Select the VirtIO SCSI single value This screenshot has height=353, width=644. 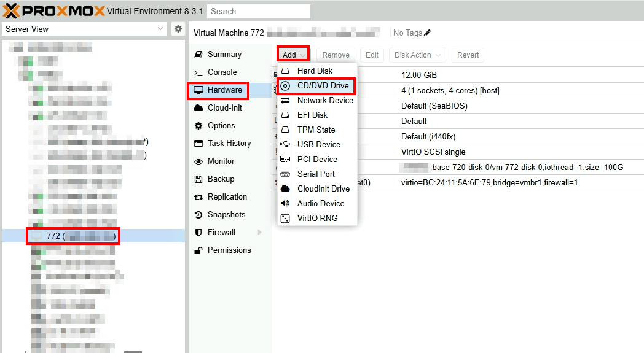click(x=433, y=152)
